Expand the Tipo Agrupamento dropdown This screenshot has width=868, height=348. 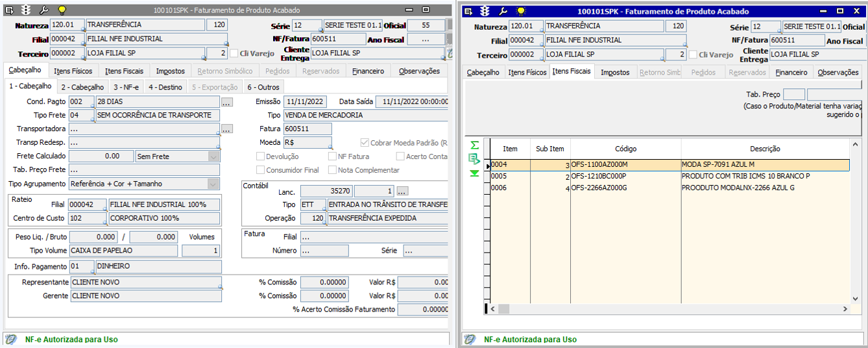[x=213, y=184]
